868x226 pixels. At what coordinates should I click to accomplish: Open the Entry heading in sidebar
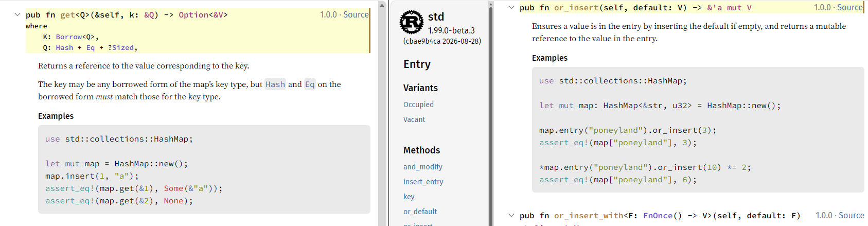[417, 64]
